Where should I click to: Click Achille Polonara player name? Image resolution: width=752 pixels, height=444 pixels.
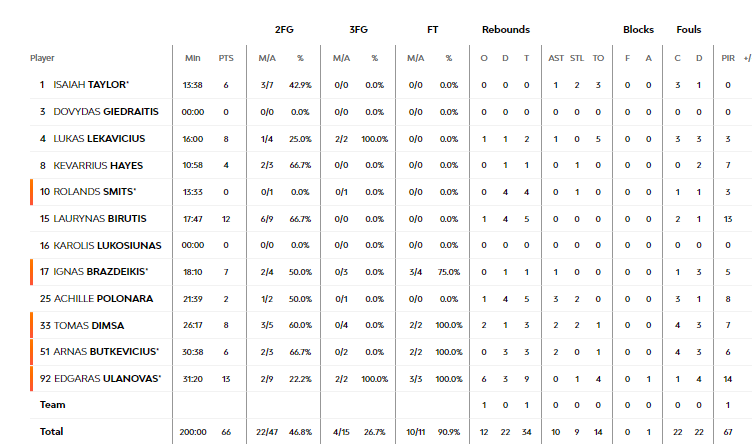pos(103,299)
